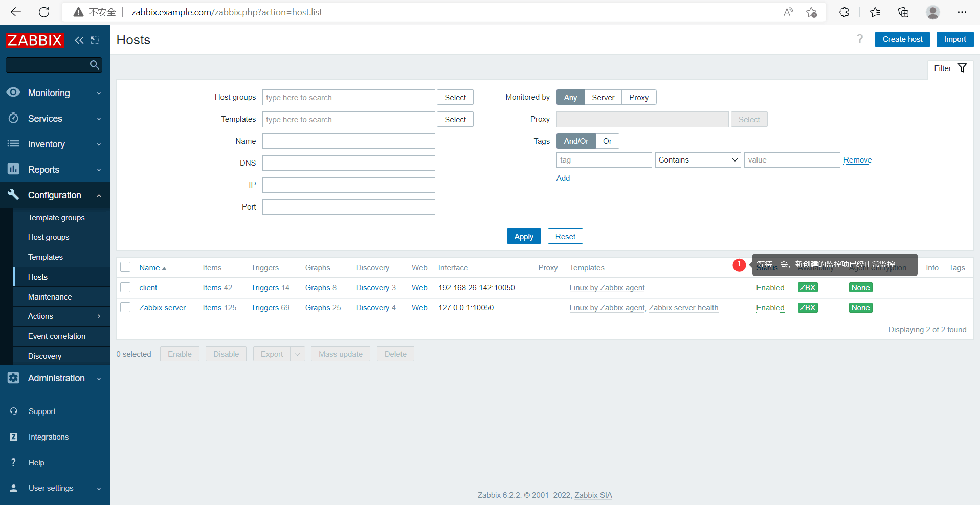The image size is (980, 505).
Task: Click the Support headset icon
Action: [14, 411]
